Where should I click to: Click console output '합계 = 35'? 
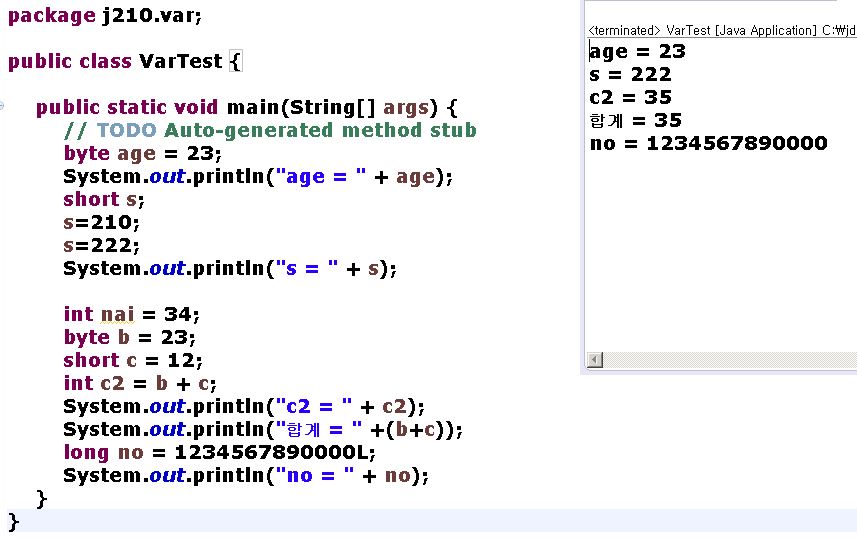click(636, 120)
